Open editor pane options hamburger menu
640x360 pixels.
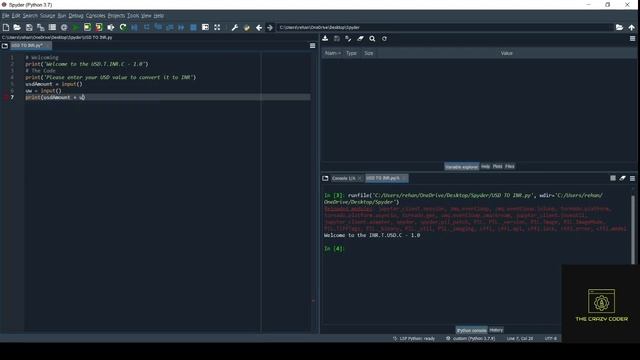313,46
